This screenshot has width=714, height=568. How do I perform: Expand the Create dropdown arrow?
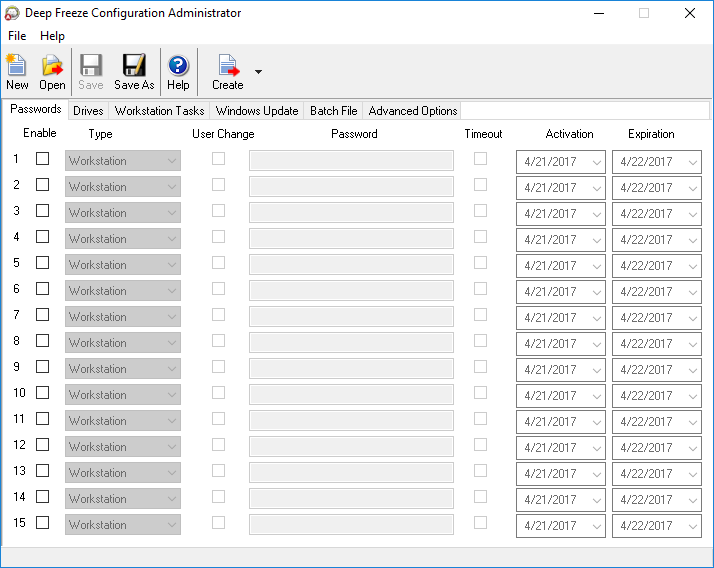[258, 72]
